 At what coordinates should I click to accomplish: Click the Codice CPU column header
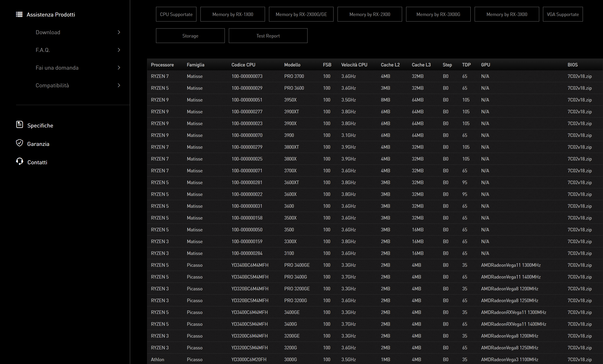[243, 65]
